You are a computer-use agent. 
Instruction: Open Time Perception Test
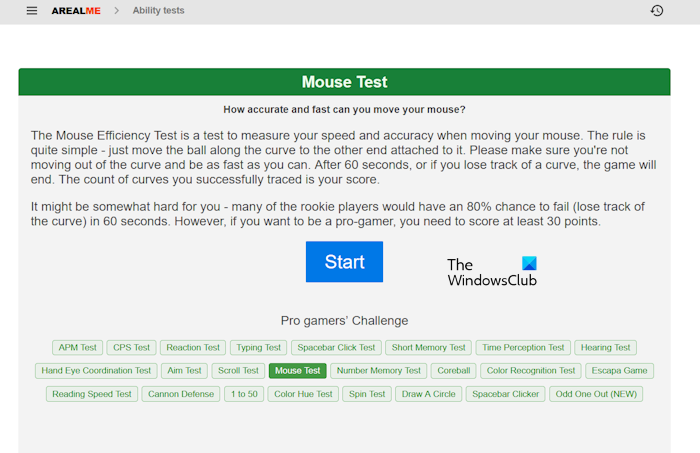pyautogui.click(x=523, y=348)
